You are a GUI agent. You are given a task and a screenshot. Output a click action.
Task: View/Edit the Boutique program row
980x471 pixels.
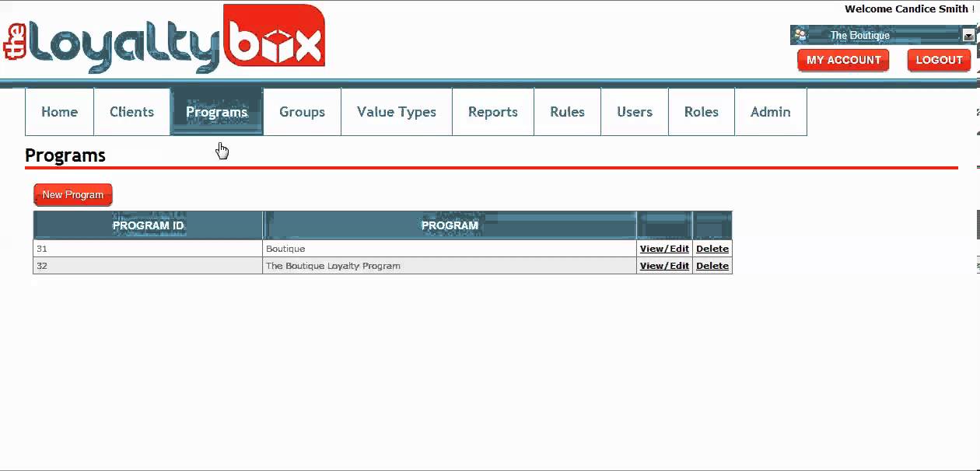click(x=664, y=249)
